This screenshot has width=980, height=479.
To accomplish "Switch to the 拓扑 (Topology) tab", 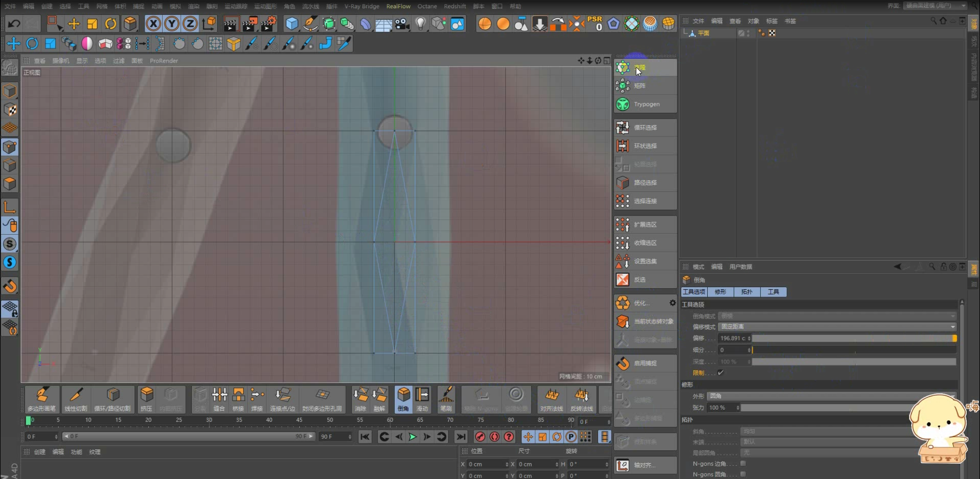I will (747, 292).
